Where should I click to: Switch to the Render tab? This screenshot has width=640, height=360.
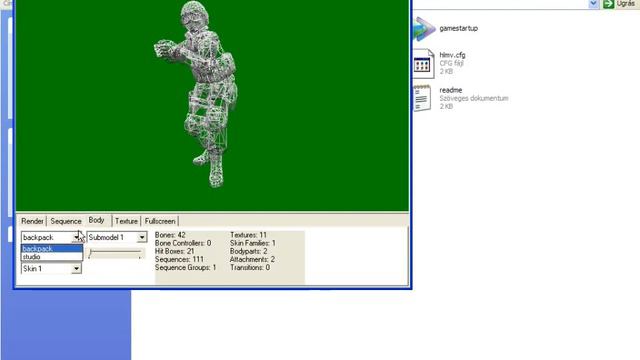pos(32,221)
